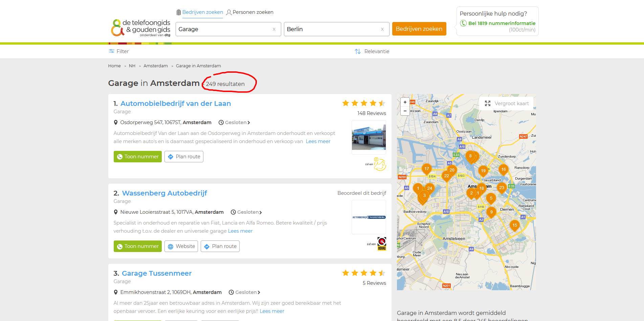Open Wassenberg Autobedrijf listing

164,193
